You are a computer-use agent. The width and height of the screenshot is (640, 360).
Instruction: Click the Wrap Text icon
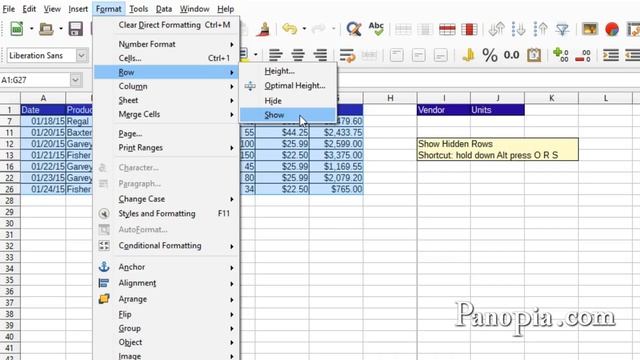347,55
